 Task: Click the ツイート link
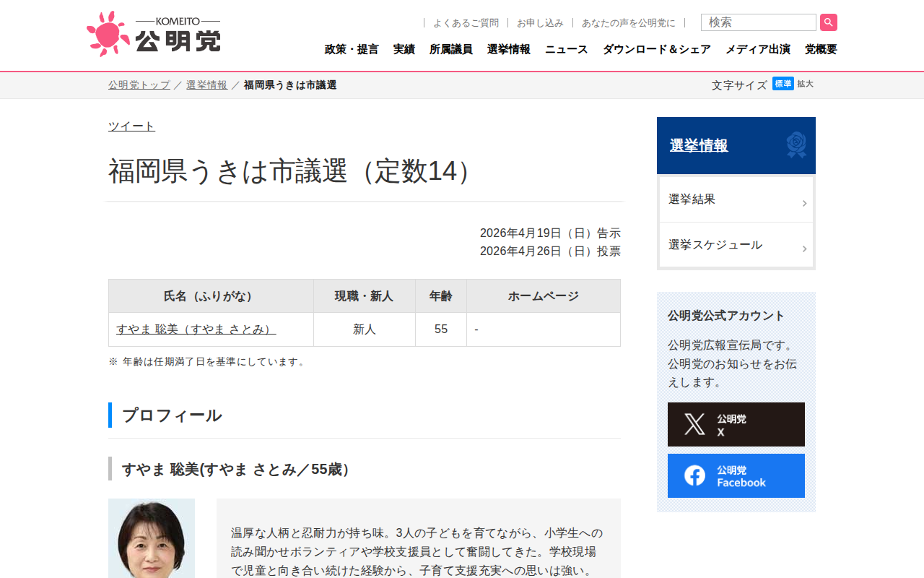(131, 126)
